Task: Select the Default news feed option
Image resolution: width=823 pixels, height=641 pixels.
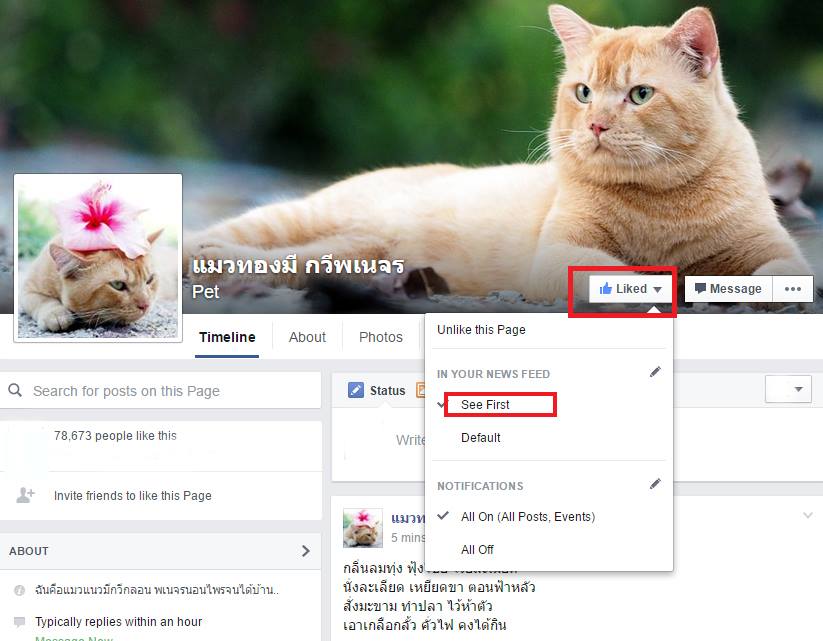Action: (481, 438)
